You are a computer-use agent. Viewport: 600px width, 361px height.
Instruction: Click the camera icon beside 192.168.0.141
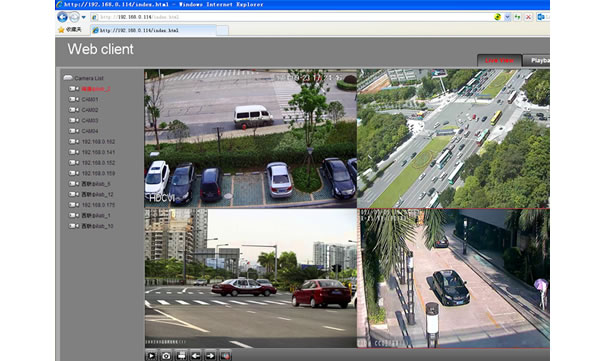pyautogui.click(x=74, y=152)
